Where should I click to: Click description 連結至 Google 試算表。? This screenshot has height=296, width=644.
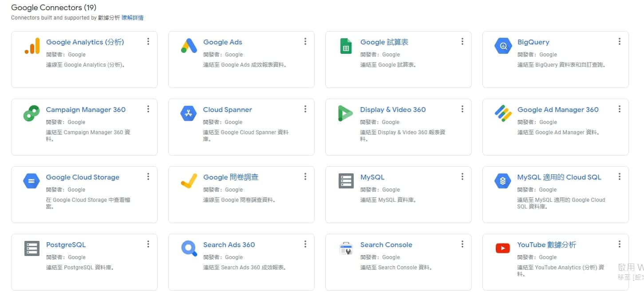(388, 65)
